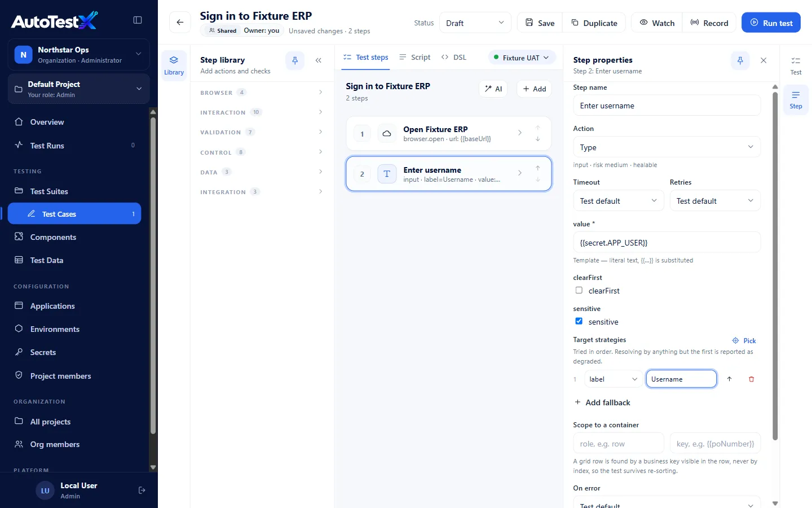812x508 pixels.
Task: Open the Status dropdown showing Draft
Action: click(475, 23)
